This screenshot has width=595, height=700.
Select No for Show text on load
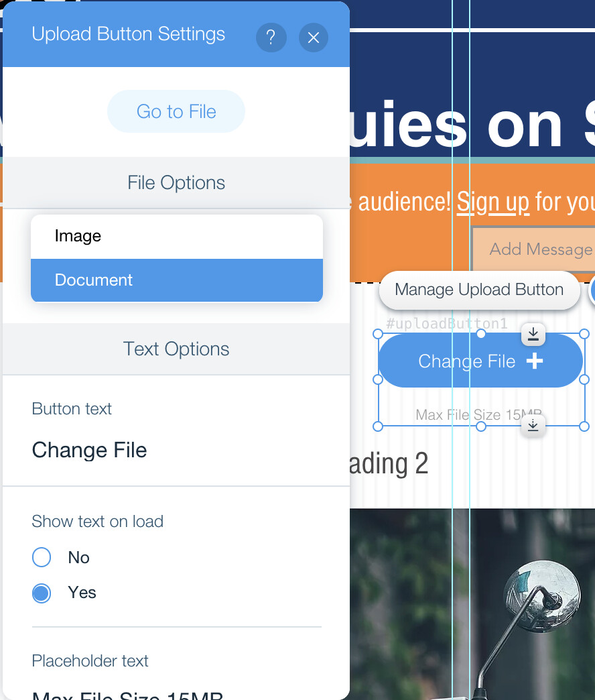(42, 557)
